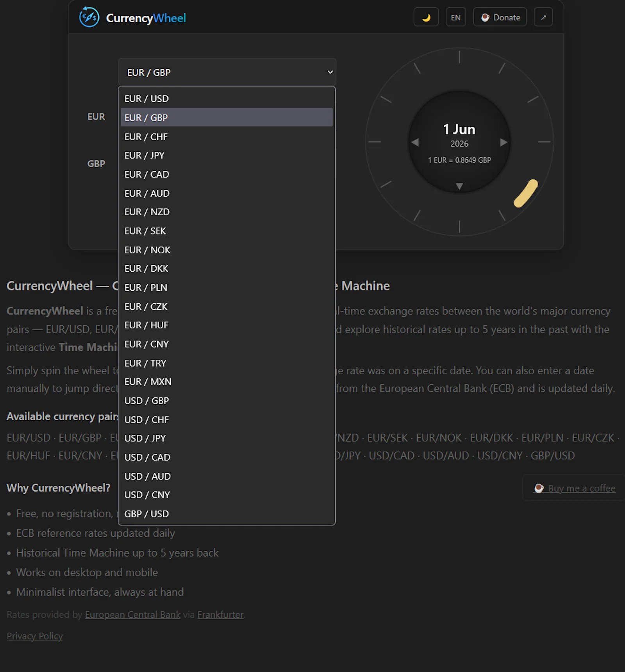Image resolution: width=625 pixels, height=672 pixels.
Task: Open the Frankfurter link
Action: pos(220,615)
